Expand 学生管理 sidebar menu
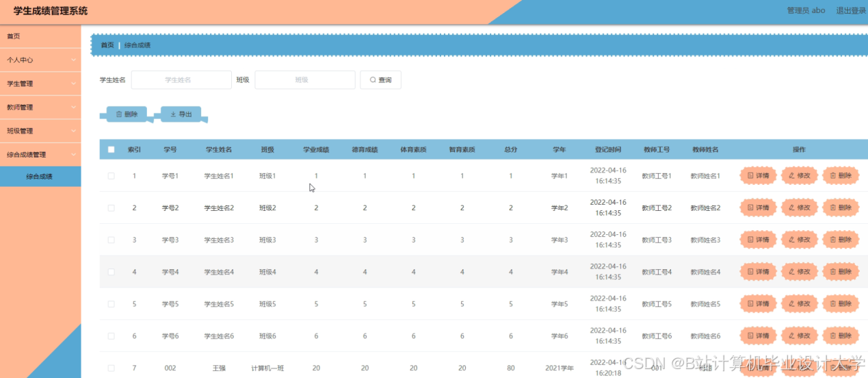This screenshot has width=868, height=378. point(40,84)
